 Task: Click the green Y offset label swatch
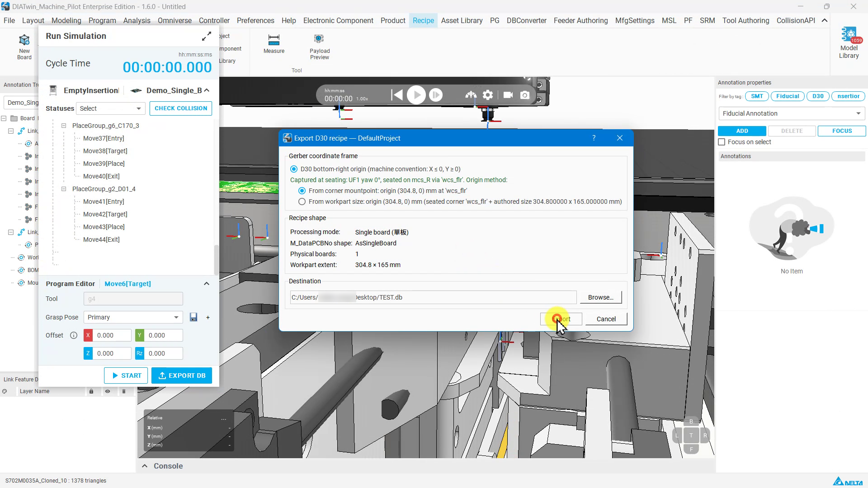[140, 335]
